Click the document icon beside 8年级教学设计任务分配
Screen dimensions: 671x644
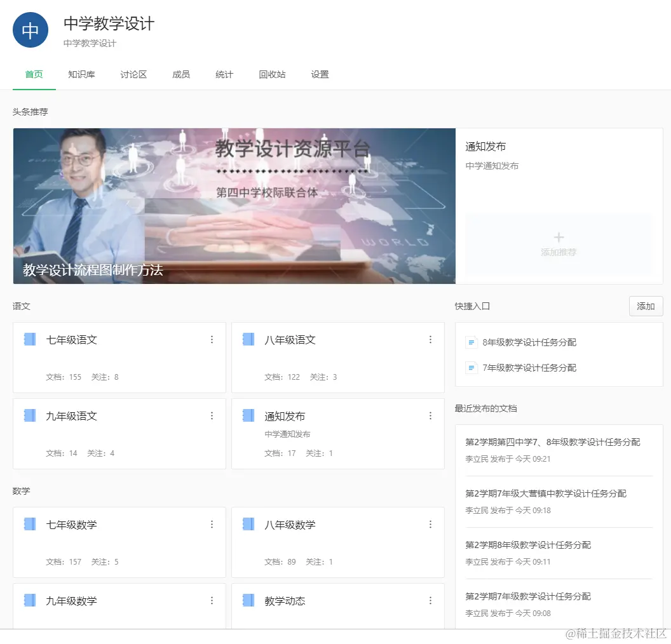(x=471, y=343)
